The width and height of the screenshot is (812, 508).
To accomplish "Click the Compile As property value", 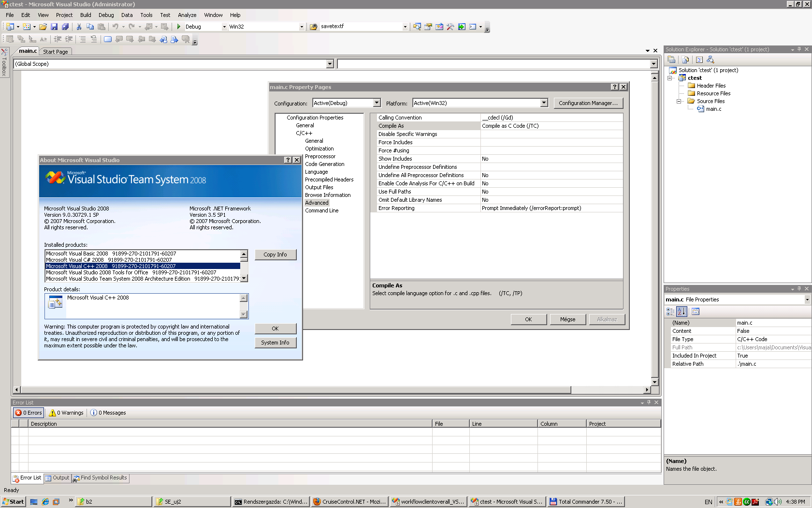I will click(x=551, y=126).
